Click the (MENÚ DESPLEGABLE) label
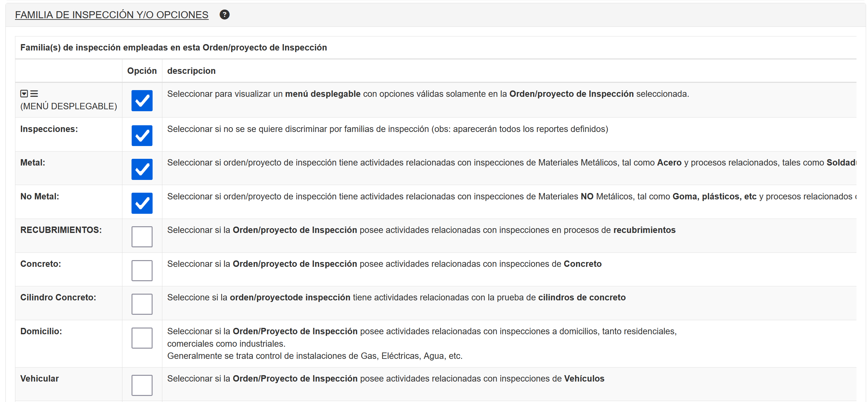This screenshot has height=402, width=868. [x=69, y=106]
